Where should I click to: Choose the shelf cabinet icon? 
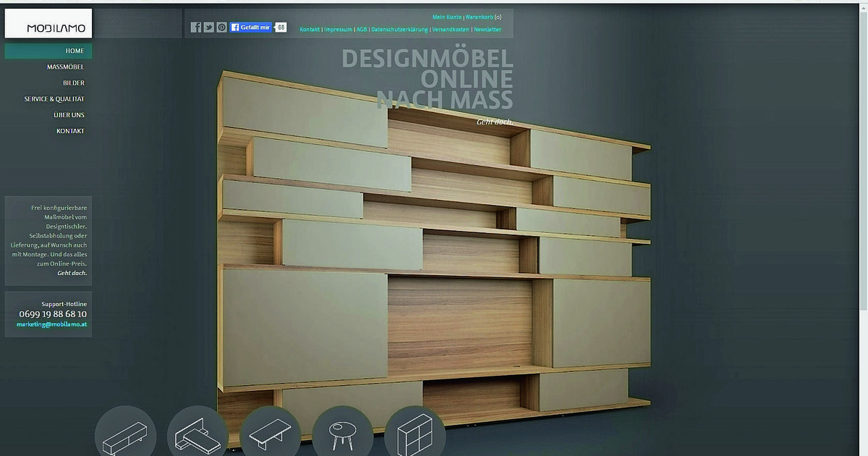coord(415,434)
